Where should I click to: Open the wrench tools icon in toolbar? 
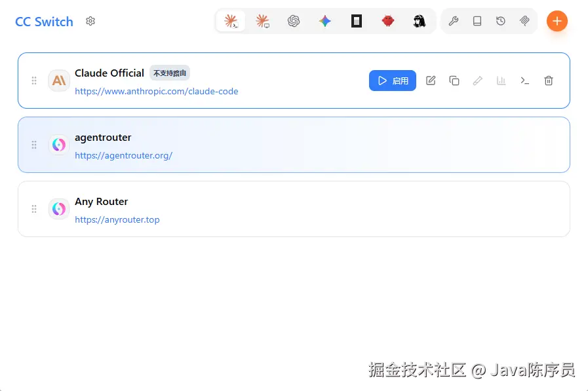tap(454, 21)
